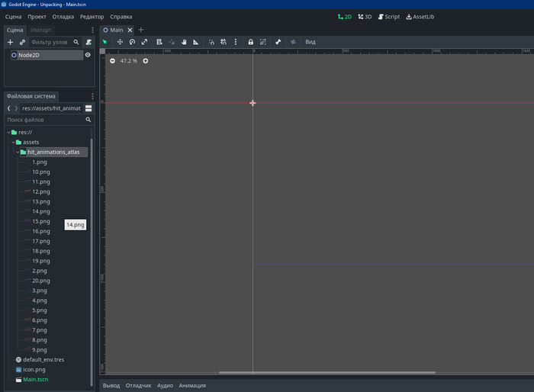Choose the Select Mode tool

[x=105, y=42]
